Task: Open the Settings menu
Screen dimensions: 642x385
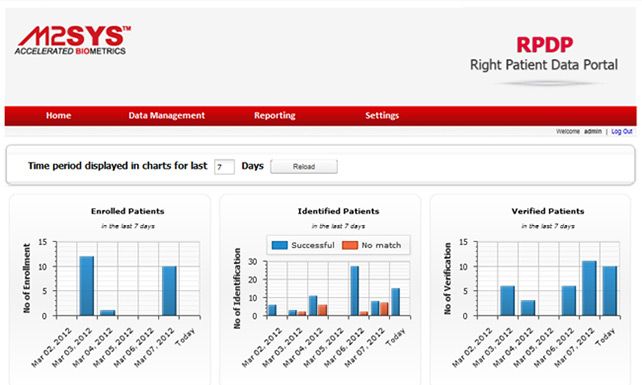Action: coord(382,116)
